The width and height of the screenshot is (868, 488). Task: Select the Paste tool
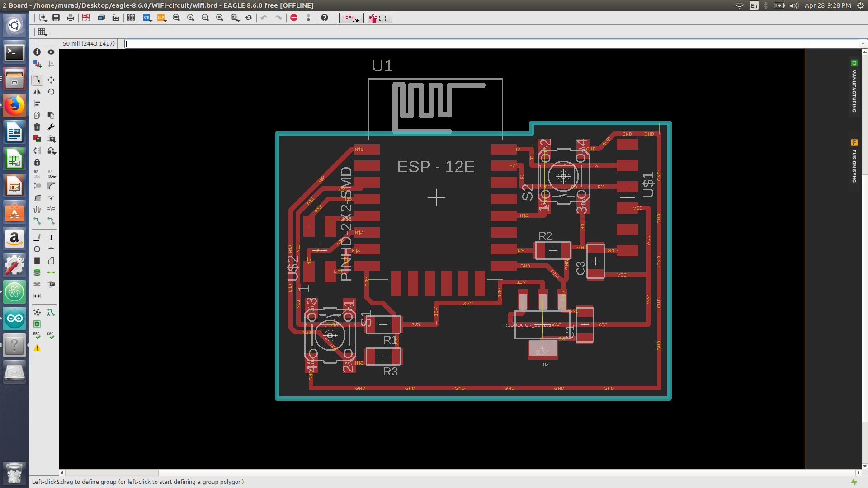(x=51, y=115)
